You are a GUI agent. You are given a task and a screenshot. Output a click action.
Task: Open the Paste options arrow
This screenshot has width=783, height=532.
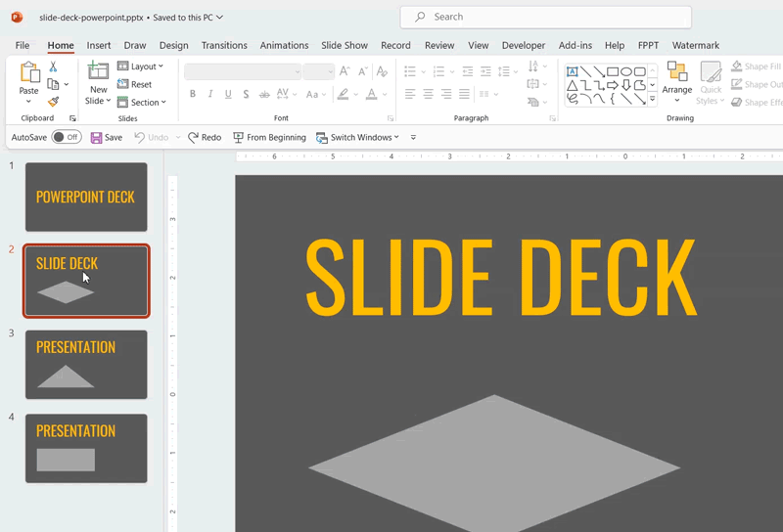tap(28, 102)
